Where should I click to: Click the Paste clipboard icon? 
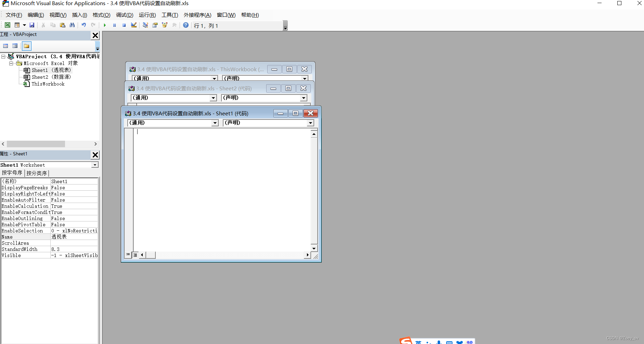[62, 25]
